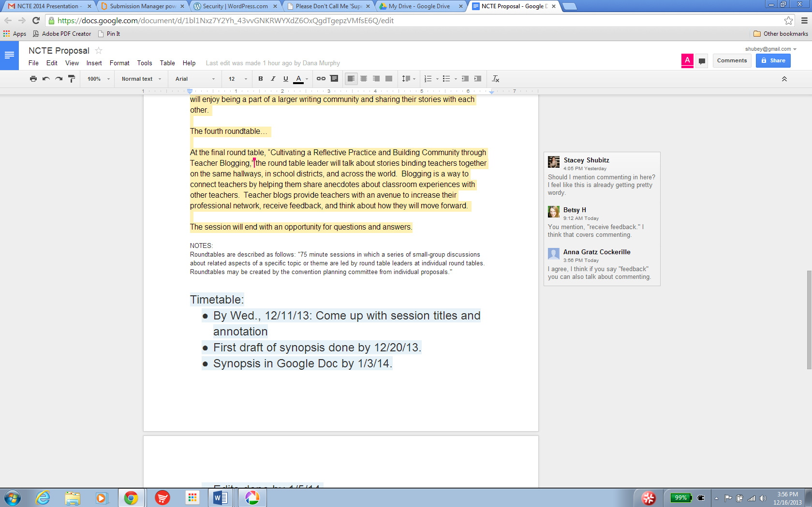Toggle bold formatting
Viewport: 812px width, 507px height.
[x=260, y=79]
